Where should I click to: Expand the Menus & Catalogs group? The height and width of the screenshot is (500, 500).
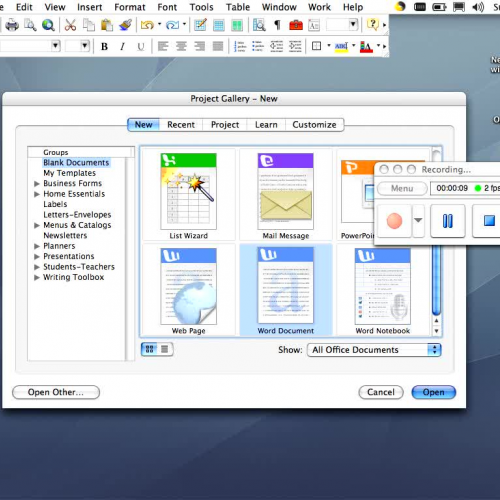[x=37, y=225]
